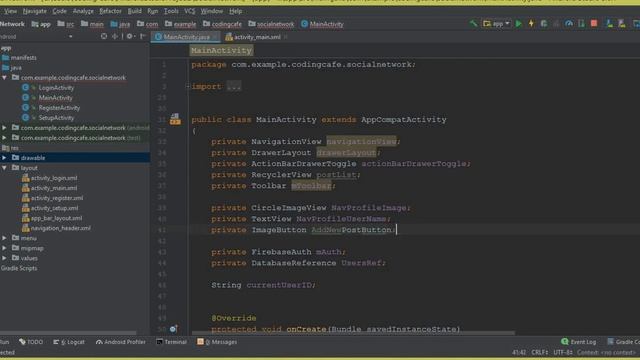The width and height of the screenshot is (640, 360).
Task: Open the TODO tool window
Action: [31, 342]
